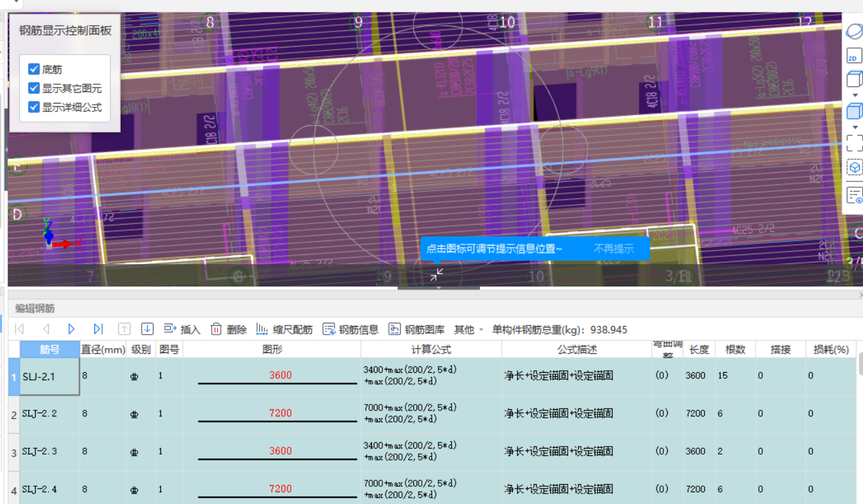
Task: Toggle 显示其它图元 checkbox
Action: pyautogui.click(x=34, y=88)
